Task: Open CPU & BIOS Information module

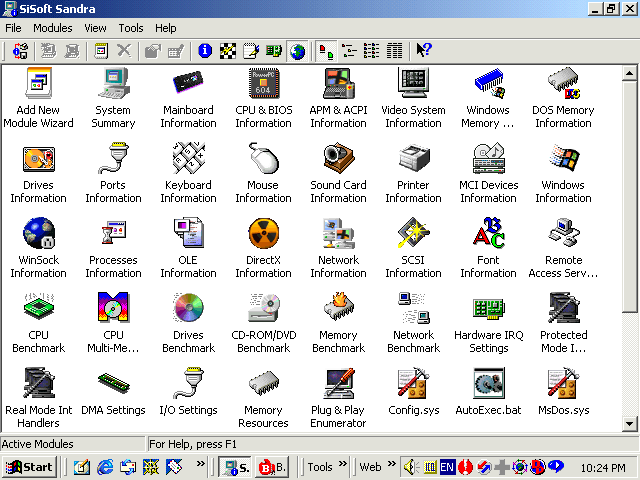Action: pos(263,98)
